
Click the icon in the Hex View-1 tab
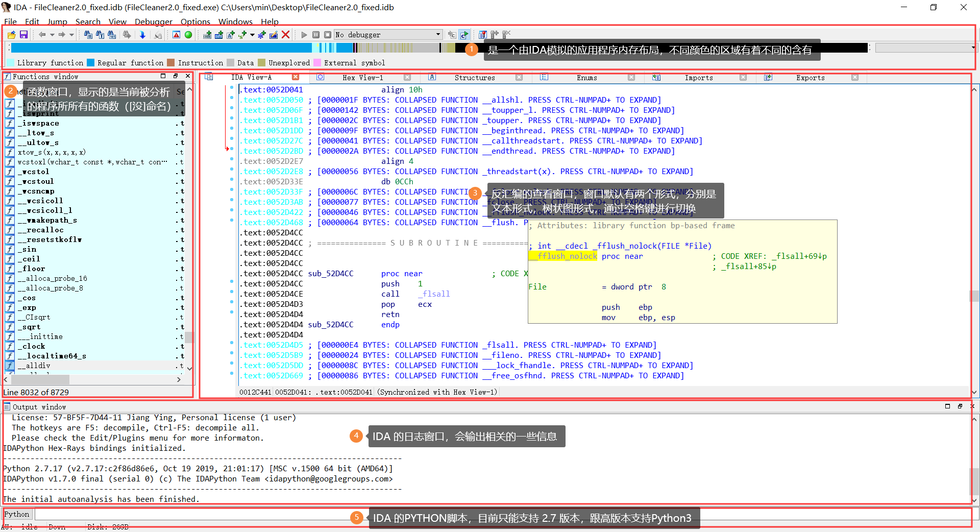320,77
